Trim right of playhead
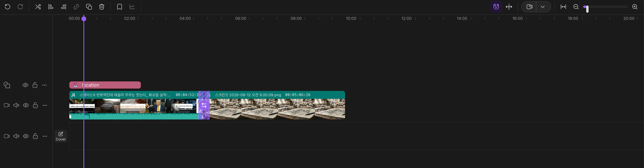 64,7
